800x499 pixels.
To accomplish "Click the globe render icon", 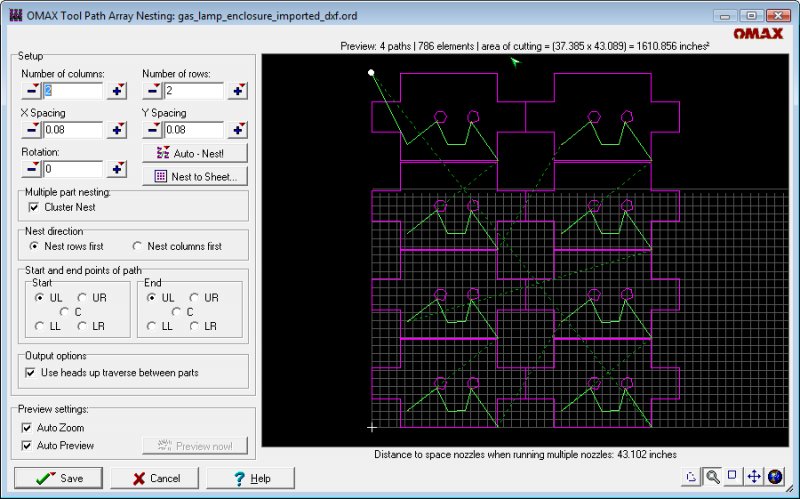I will (775, 477).
